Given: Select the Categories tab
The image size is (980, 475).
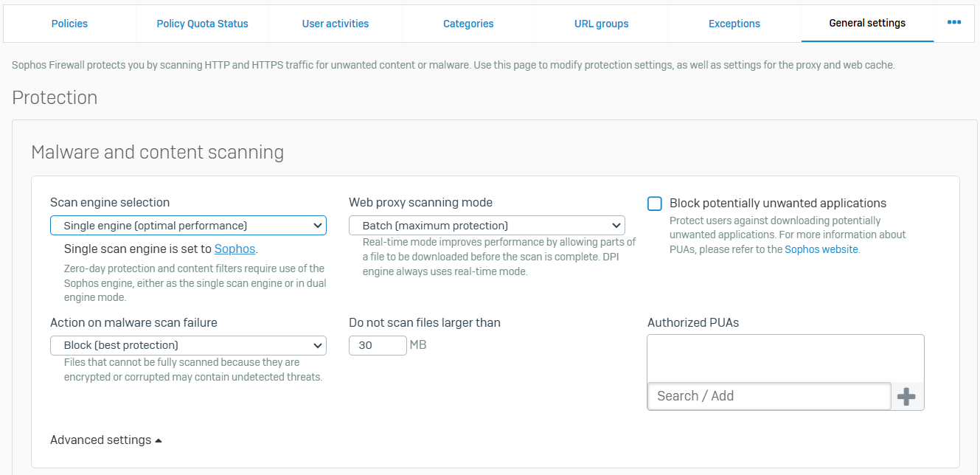Looking at the screenshot, I should (x=468, y=24).
